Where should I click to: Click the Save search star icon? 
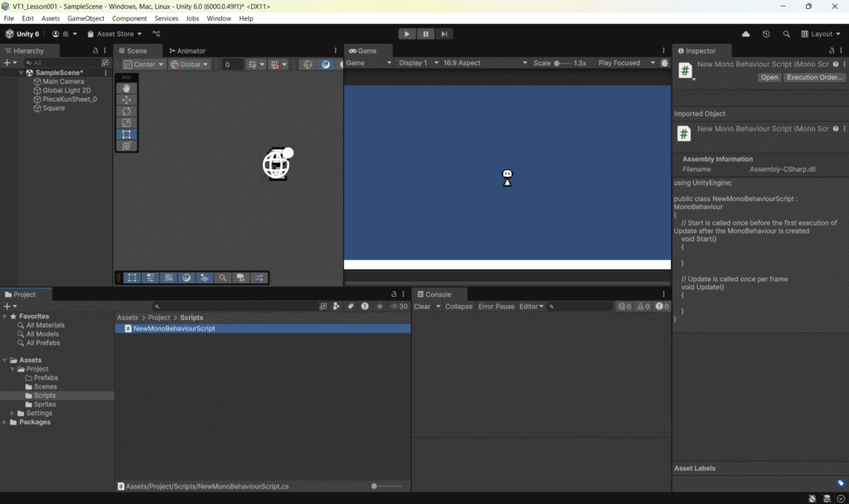380,307
